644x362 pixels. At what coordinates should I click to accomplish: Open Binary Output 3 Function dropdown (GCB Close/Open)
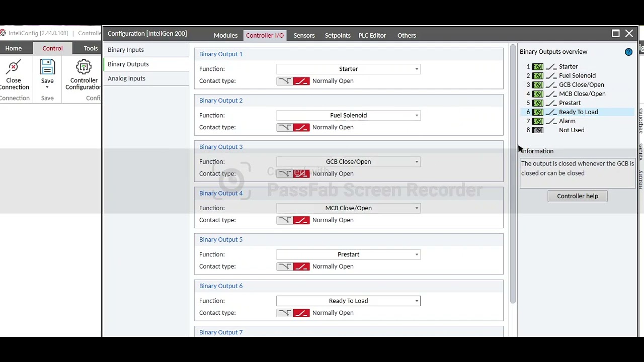click(348, 161)
